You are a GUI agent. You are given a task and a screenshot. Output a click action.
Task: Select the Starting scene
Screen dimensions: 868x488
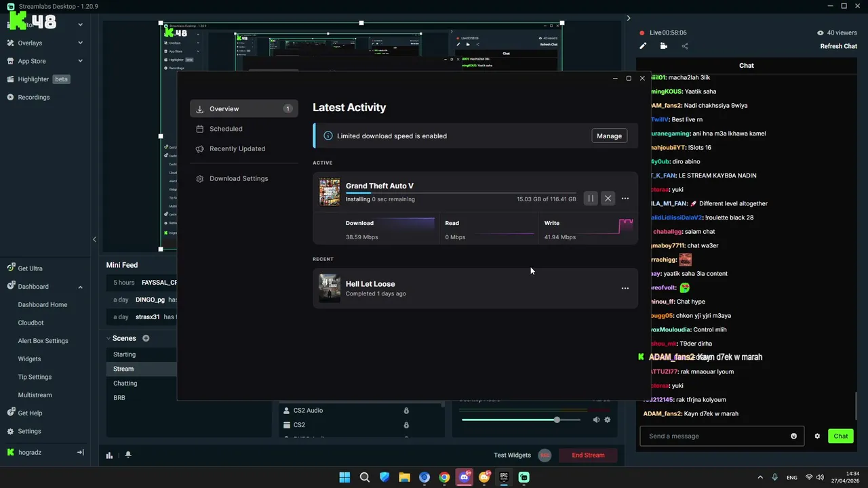[x=142, y=354]
